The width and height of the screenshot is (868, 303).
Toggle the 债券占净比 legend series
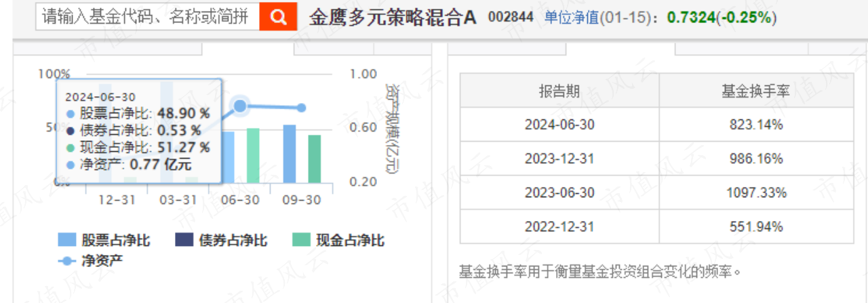221,240
